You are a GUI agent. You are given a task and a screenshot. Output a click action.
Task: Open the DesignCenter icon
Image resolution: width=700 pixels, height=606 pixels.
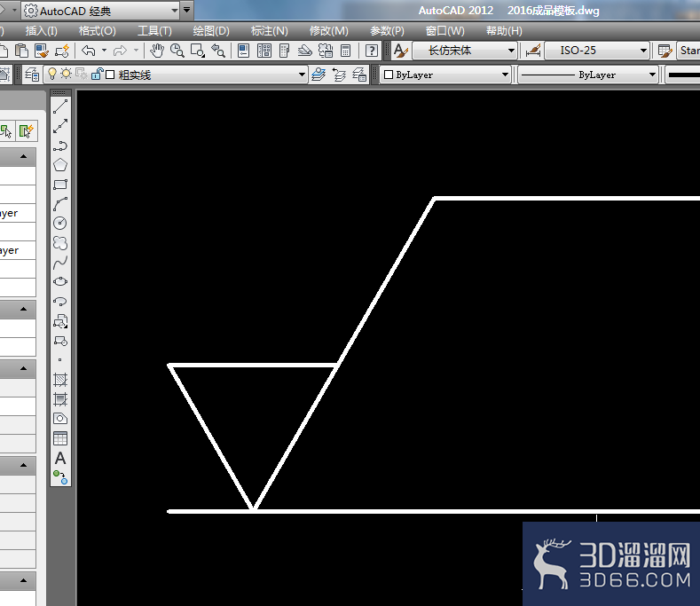click(264, 51)
